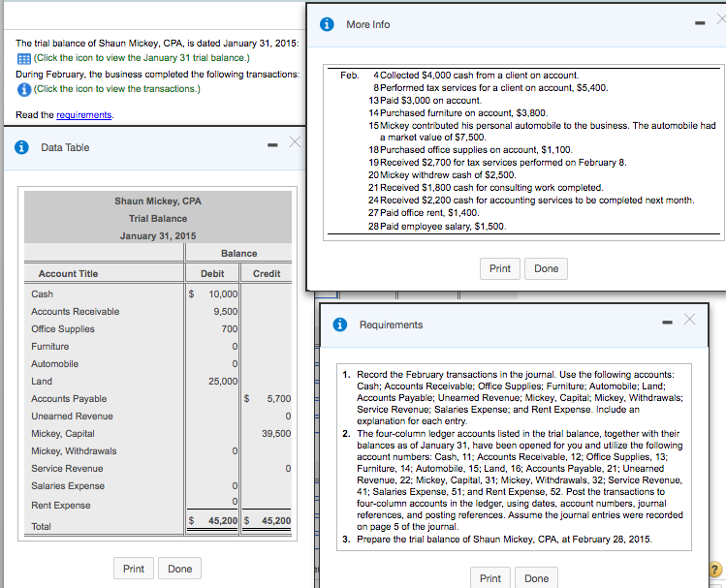Click Done in the Data Table dialog

pos(180,569)
